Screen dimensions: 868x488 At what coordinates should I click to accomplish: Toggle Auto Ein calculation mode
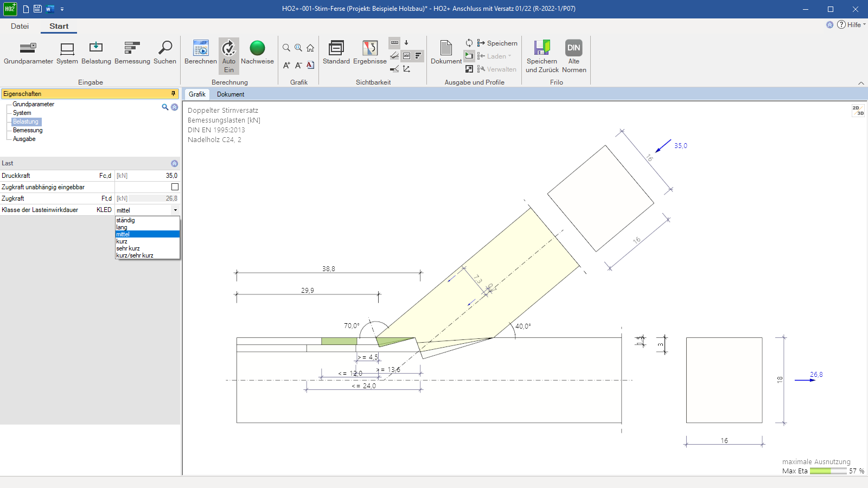[x=229, y=56]
